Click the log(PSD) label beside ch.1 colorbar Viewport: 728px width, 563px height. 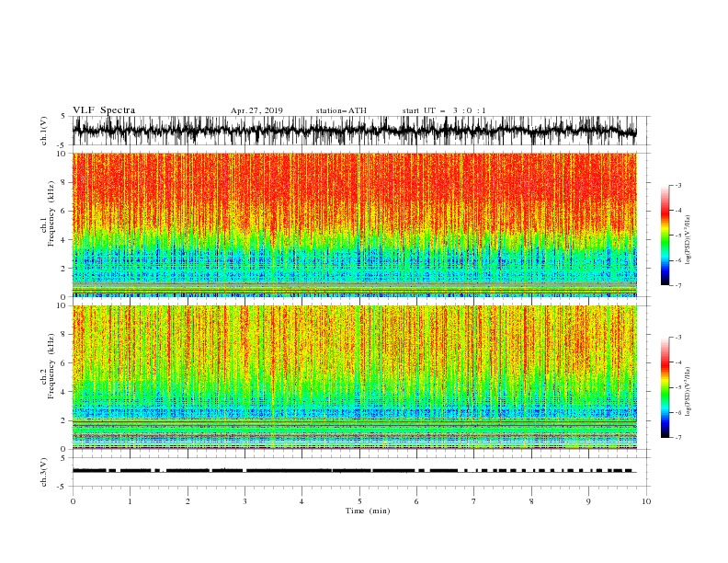688,240
